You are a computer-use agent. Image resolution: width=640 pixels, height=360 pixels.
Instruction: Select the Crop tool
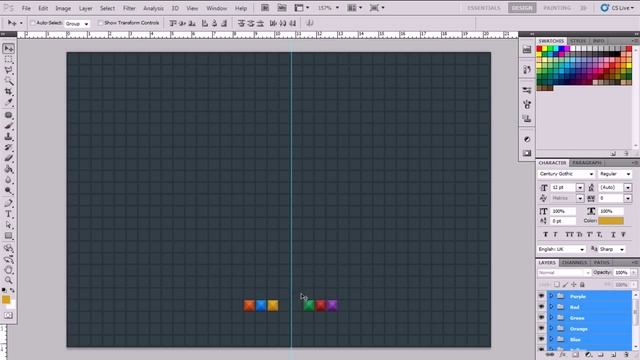pos(8,92)
